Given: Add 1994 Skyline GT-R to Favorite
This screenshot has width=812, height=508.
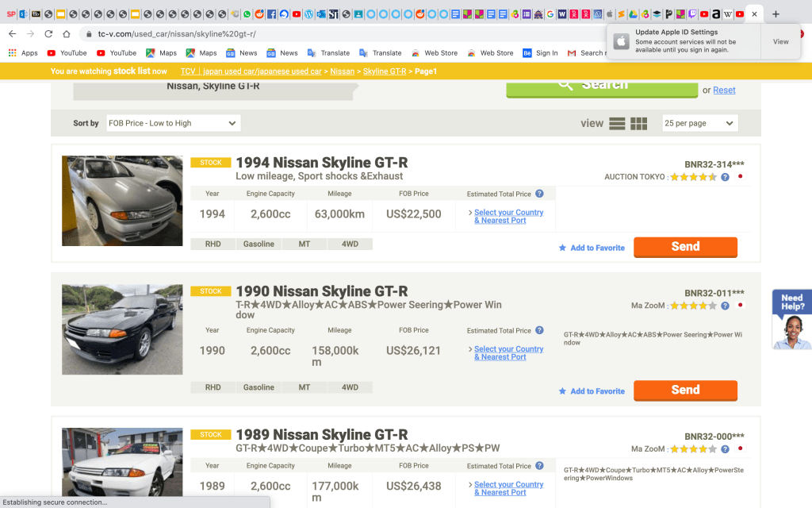Looking at the screenshot, I should [592, 248].
